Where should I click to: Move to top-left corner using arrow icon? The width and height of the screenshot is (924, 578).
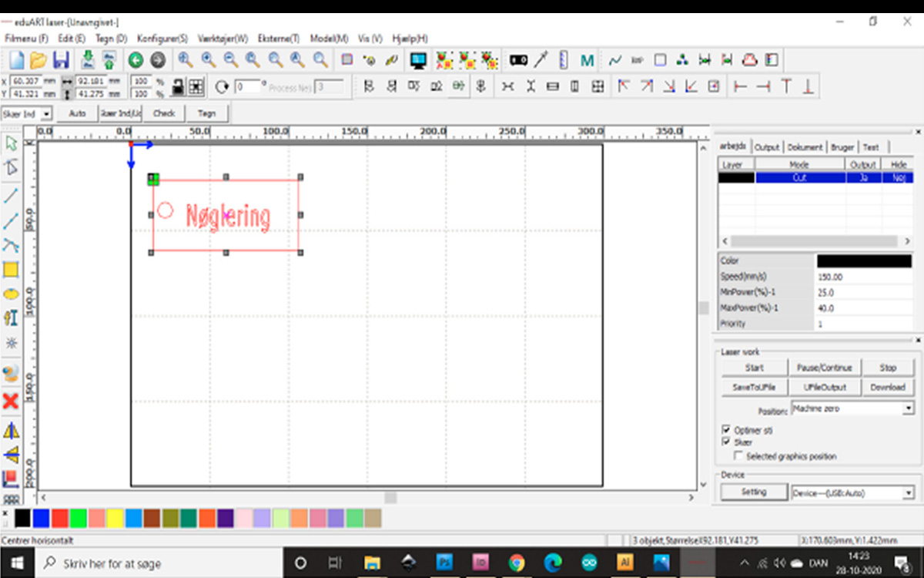pyautogui.click(x=624, y=86)
